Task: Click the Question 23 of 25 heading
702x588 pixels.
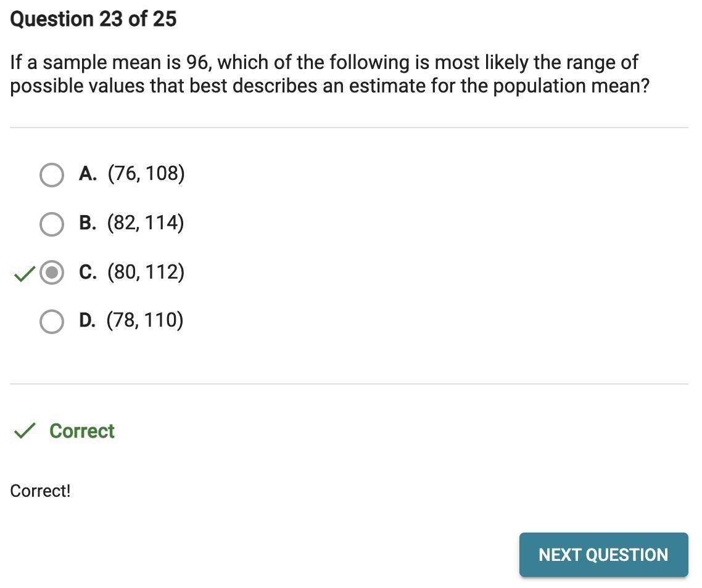Action: tap(93, 19)
